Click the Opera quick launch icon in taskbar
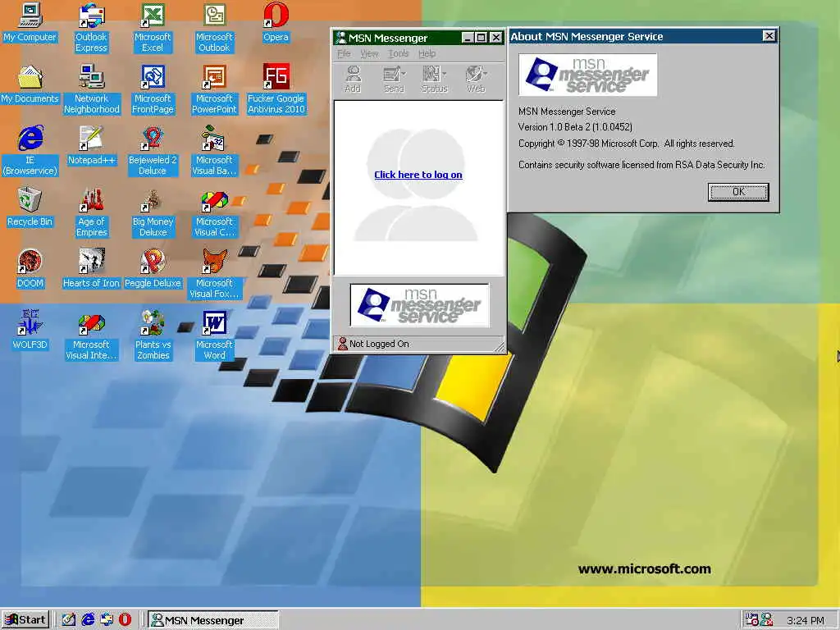This screenshot has width=840, height=630. (x=125, y=620)
